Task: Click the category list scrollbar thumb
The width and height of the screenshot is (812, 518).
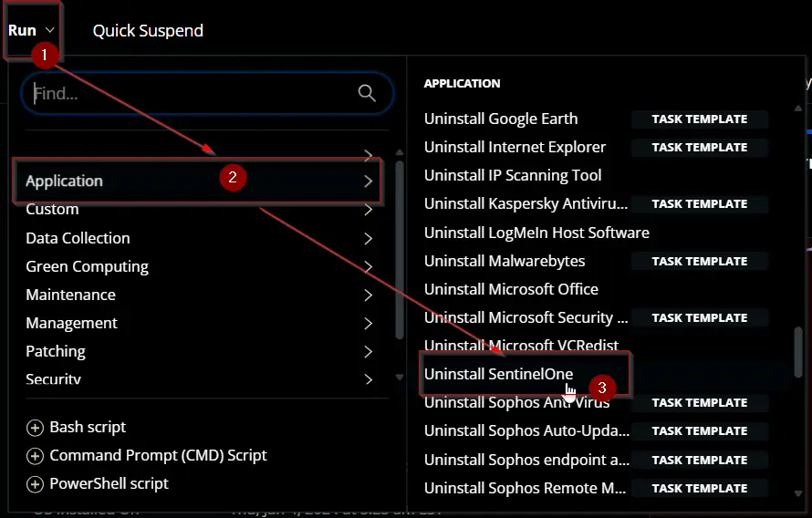Action: point(400,251)
